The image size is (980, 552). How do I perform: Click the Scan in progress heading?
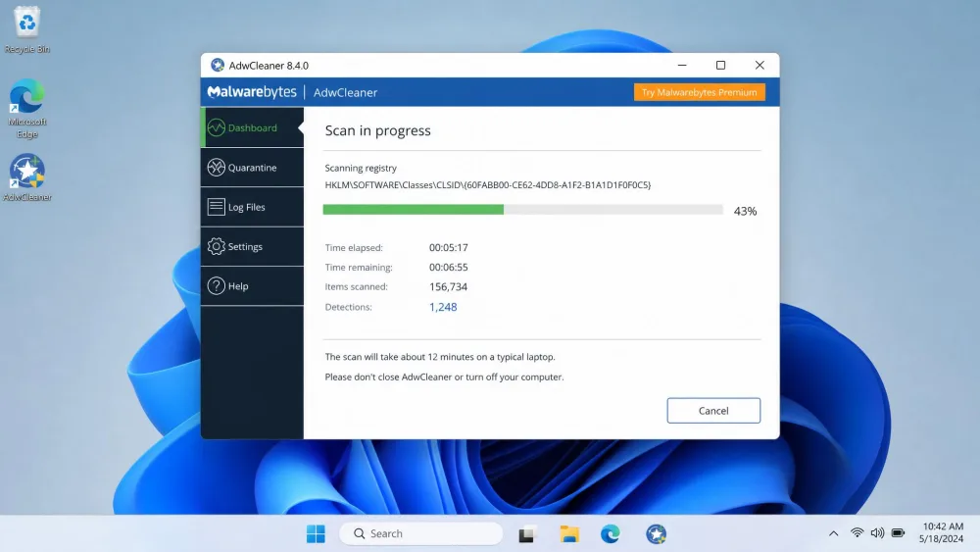pyautogui.click(x=377, y=130)
